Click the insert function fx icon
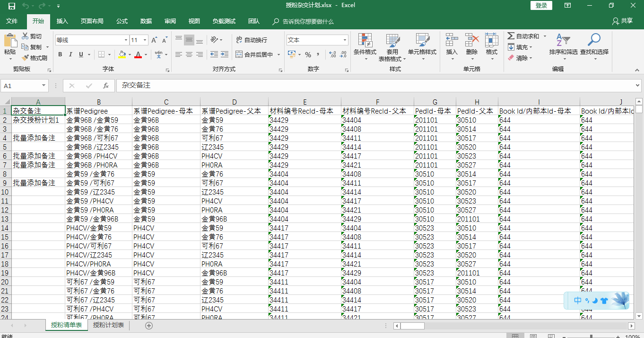This screenshot has height=338, width=644. click(106, 86)
